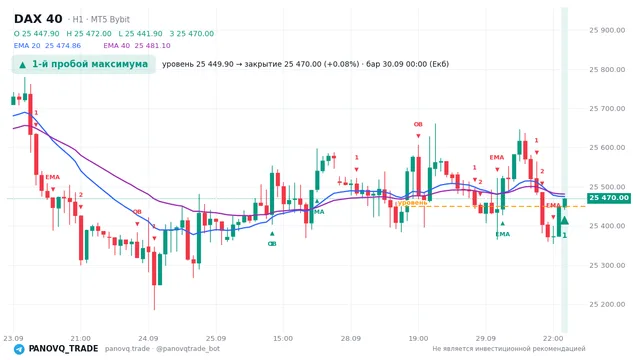Click the '28.09' date label on time axis

tap(351, 338)
